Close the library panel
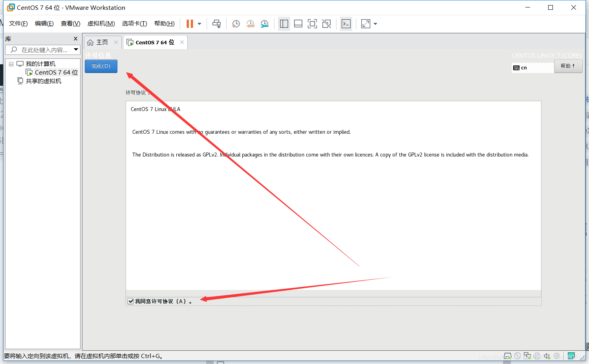This screenshot has height=364, width=589. (x=75, y=38)
